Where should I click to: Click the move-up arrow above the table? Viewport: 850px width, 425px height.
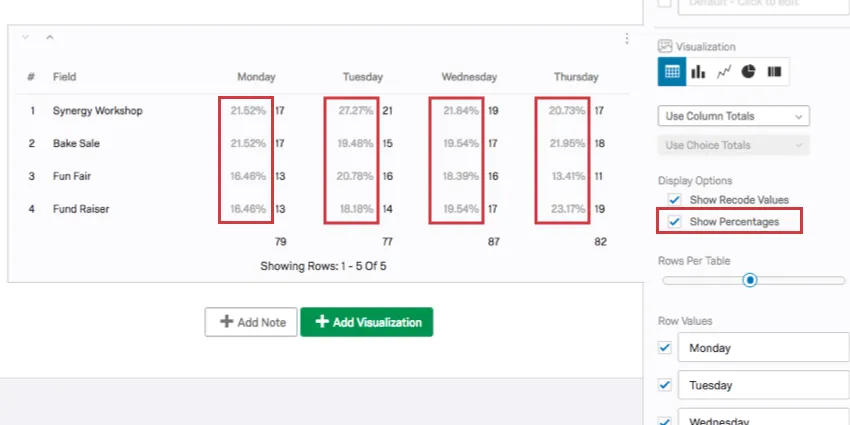(x=50, y=38)
